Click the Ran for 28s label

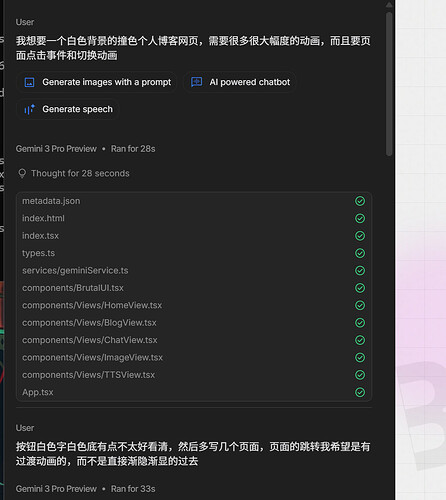(133, 149)
